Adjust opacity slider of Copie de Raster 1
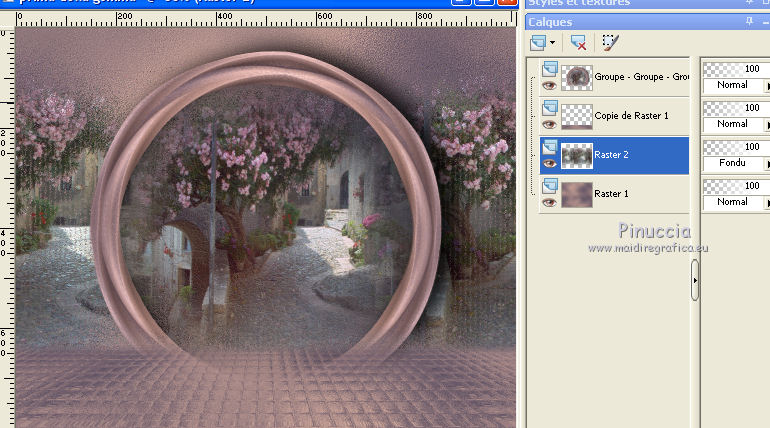The image size is (770, 428). (x=734, y=107)
